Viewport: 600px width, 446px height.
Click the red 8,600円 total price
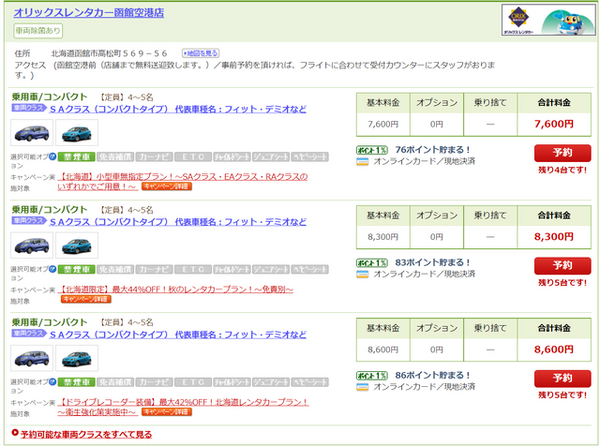pos(554,350)
